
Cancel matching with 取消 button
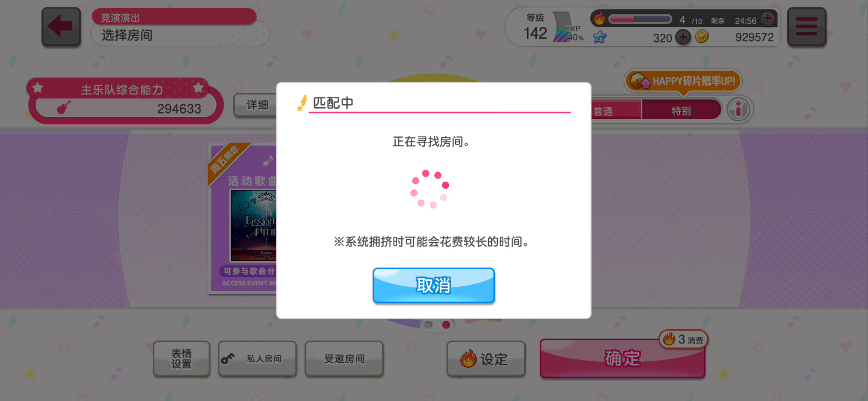tap(434, 285)
